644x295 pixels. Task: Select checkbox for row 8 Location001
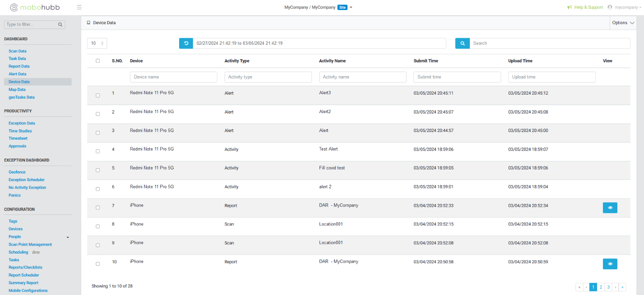tap(98, 227)
